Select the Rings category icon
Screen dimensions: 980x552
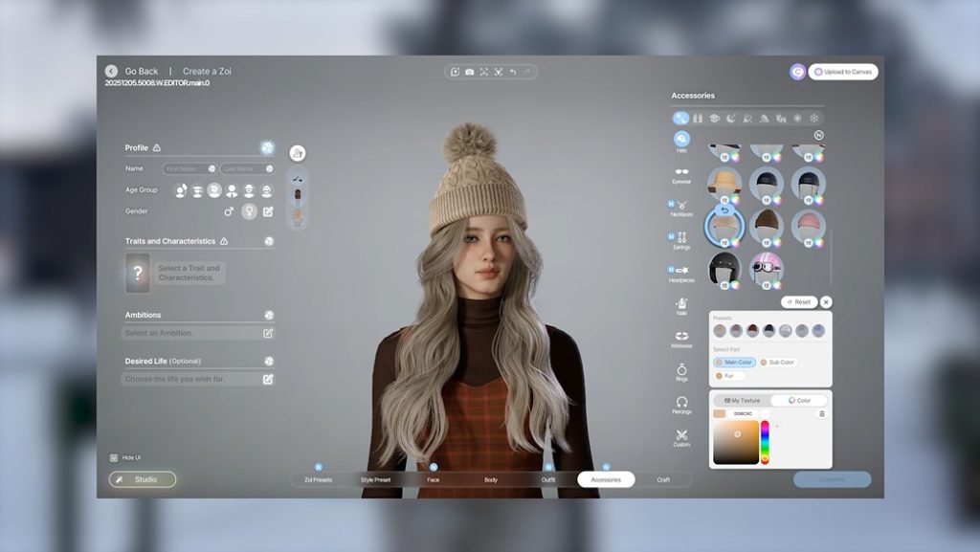point(681,370)
